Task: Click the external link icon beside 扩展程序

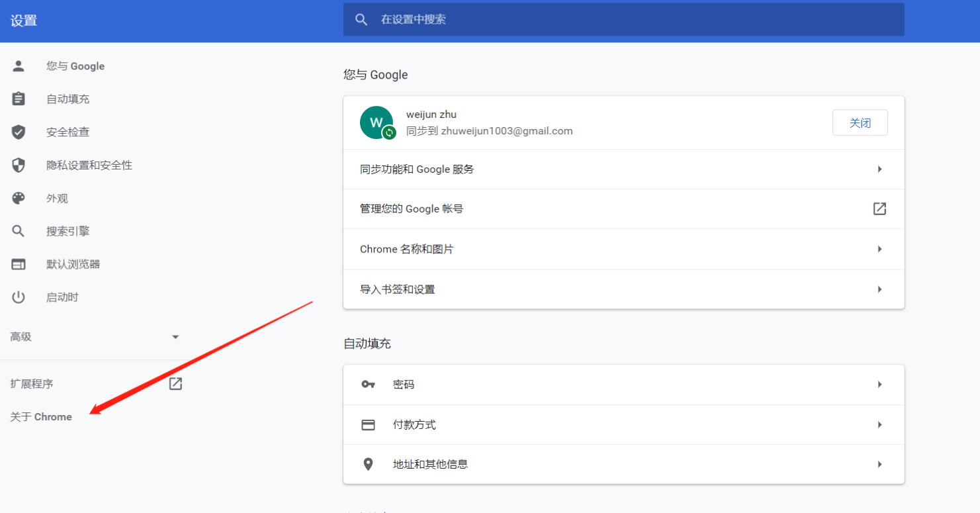Action: [x=175, y=383]
